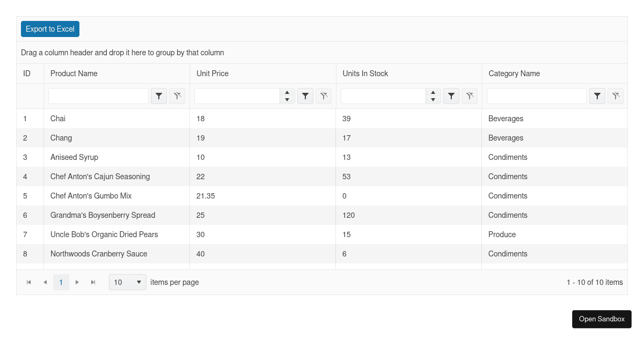This screenshot has width=644, height=338.
Task: Clear the Product Name column filter
Action: (177, 96)
